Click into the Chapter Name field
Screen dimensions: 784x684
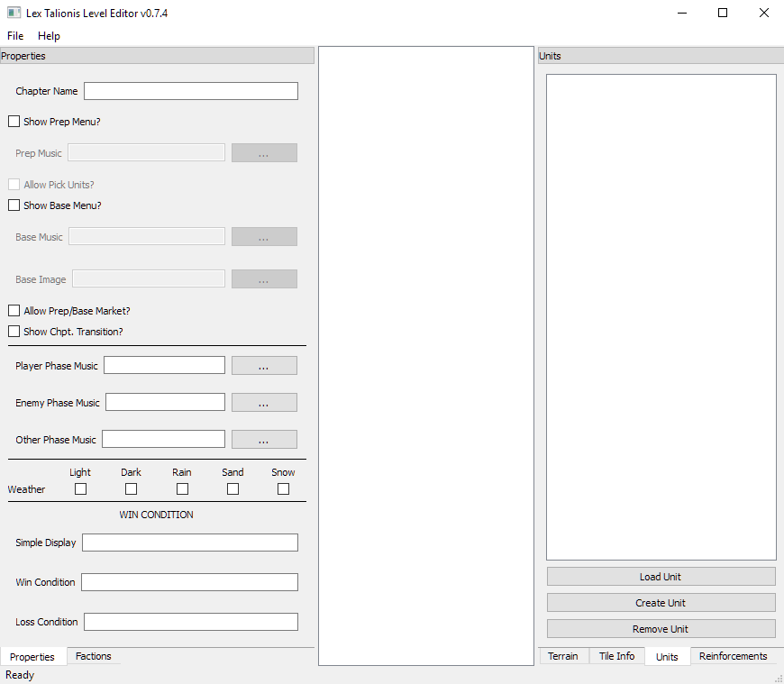coord(190,91)
